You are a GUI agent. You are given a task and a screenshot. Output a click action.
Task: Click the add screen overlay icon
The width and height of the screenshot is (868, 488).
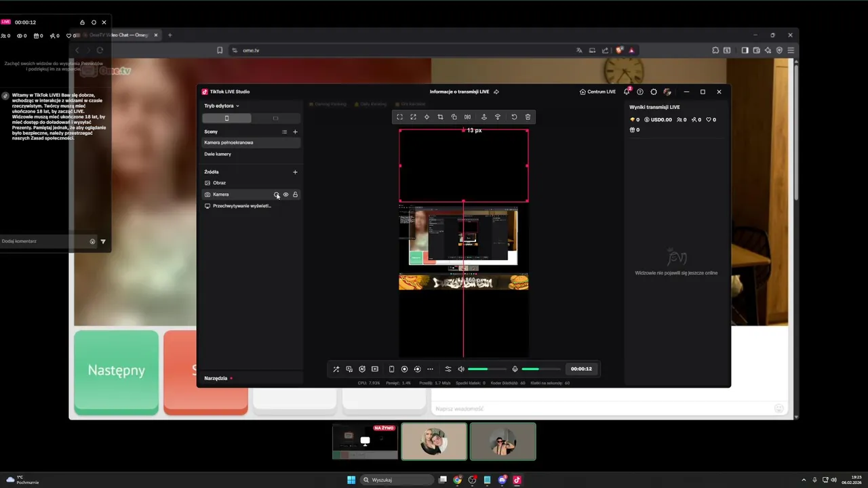[375, 369]
